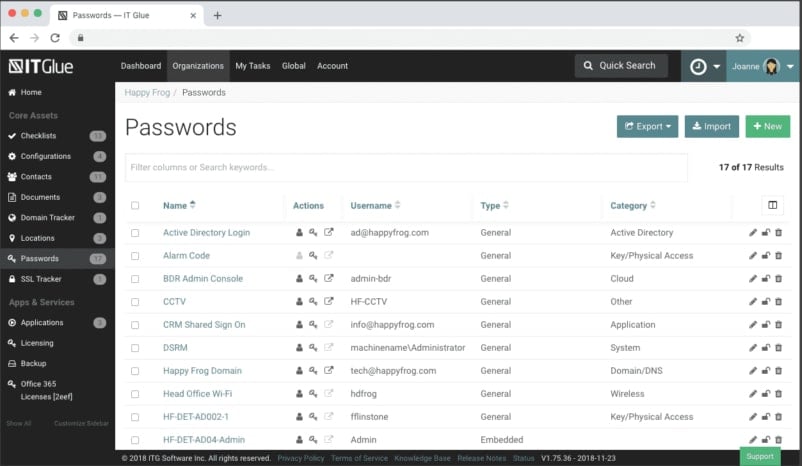The image size is (802, 466).
Task: Click unlock icon for HF-DET-AD04-Admin row
Action: [x=766, y=440]
